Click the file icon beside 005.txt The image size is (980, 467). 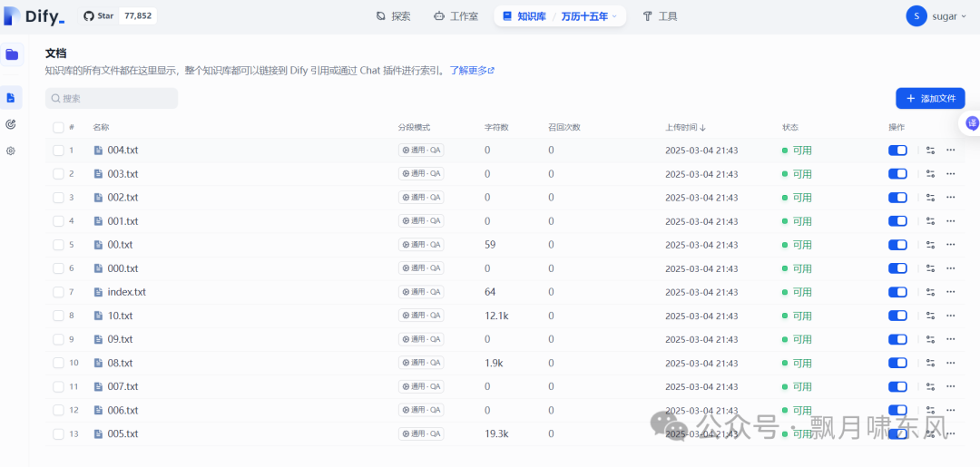(x=97, y=434)
